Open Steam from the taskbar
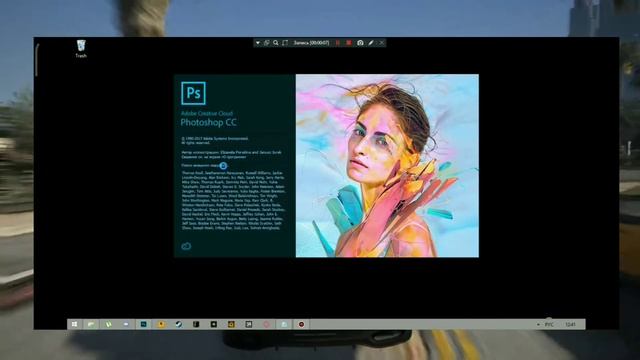 (179, 324)
